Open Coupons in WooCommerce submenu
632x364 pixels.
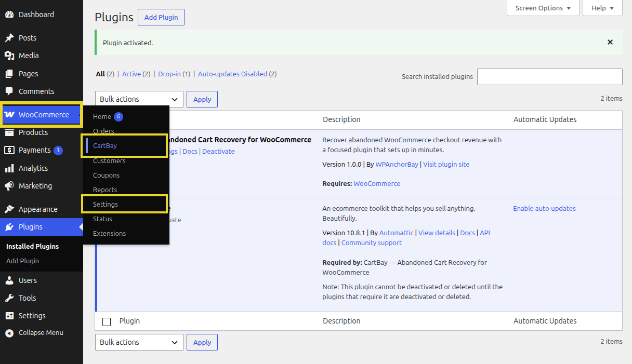[x=107, y=176]
